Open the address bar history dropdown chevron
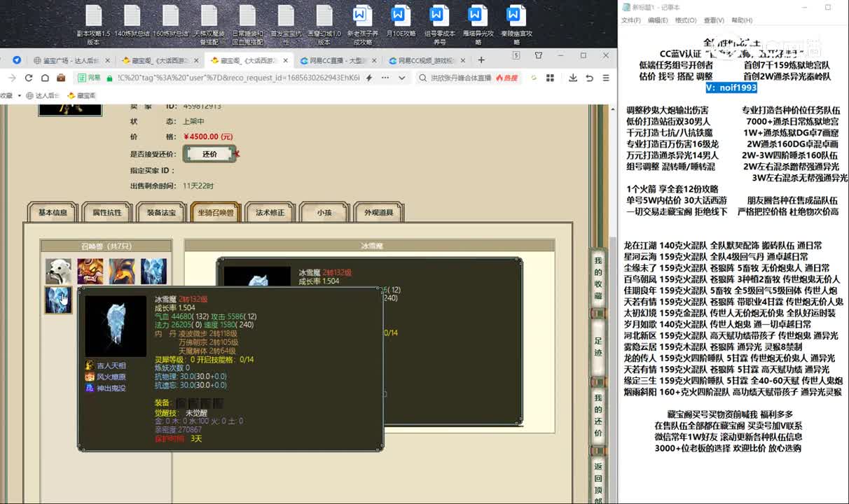Screen dimensions: 849x504 (401, 78)
